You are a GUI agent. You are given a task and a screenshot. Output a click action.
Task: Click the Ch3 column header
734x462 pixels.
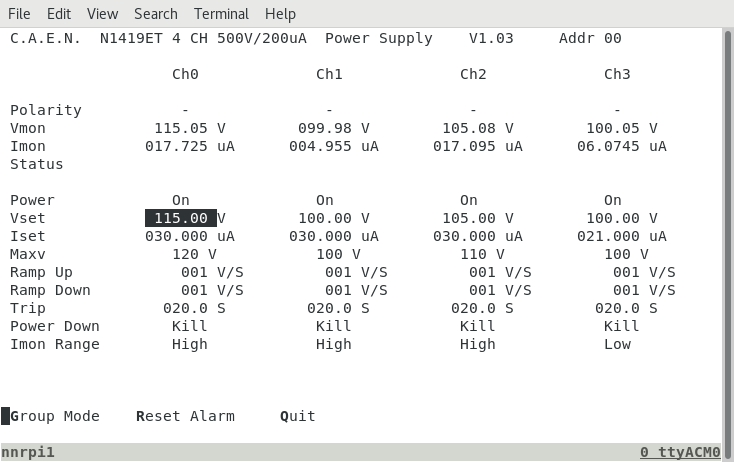click(x=617, y=74)
